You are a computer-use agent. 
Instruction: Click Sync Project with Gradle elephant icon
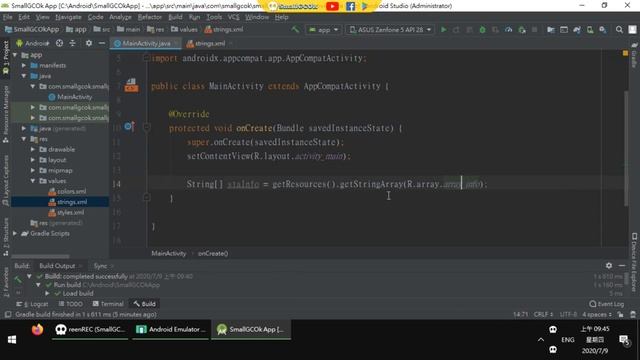point(577,30)
